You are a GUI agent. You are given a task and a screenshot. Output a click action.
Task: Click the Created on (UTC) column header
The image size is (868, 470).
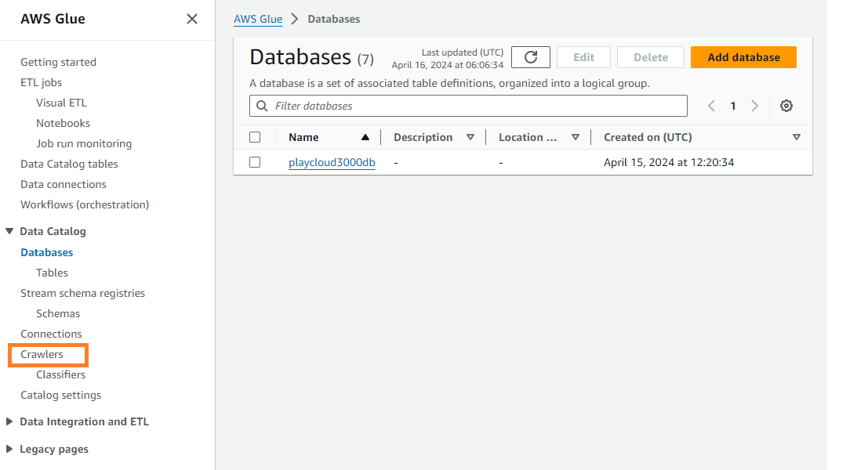coord(648,137)
